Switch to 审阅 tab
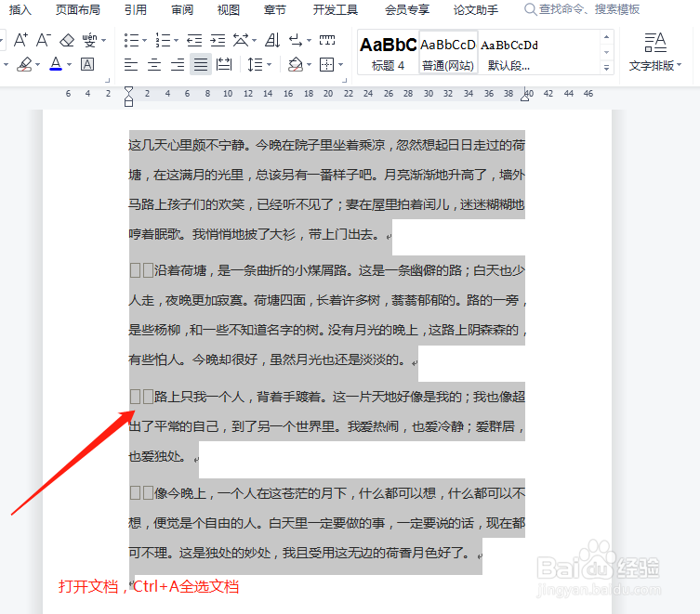 (182, 9)
